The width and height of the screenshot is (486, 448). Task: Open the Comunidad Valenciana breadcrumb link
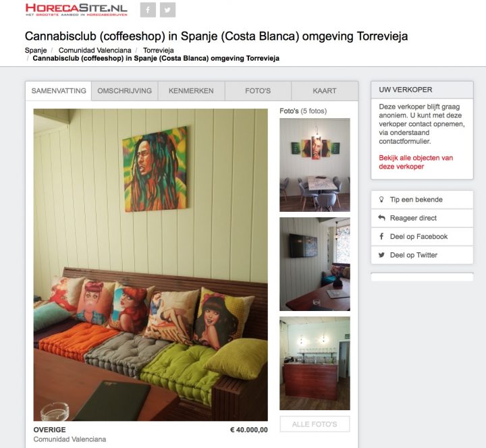[x=95, y=50]
